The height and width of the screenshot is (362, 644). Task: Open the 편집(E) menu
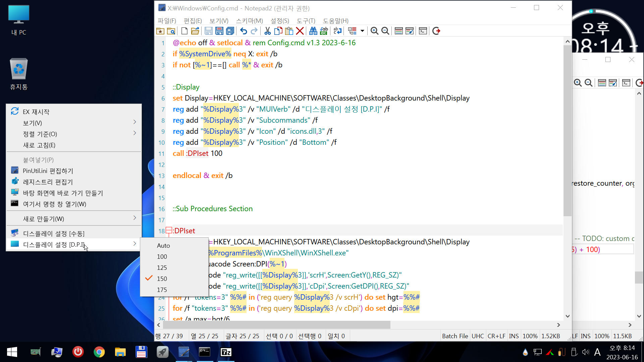(193, 21)
